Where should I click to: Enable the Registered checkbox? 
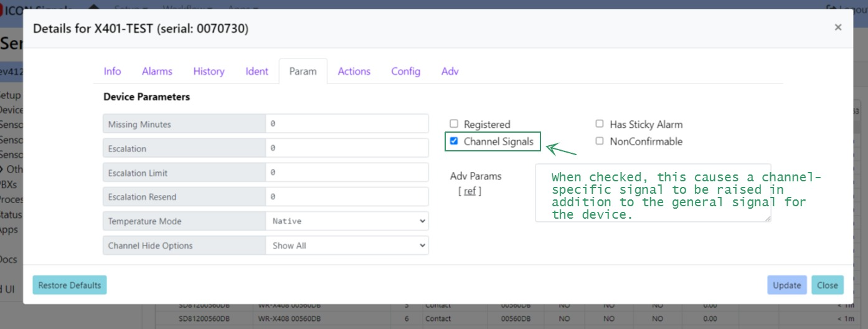tap(454, 124)
